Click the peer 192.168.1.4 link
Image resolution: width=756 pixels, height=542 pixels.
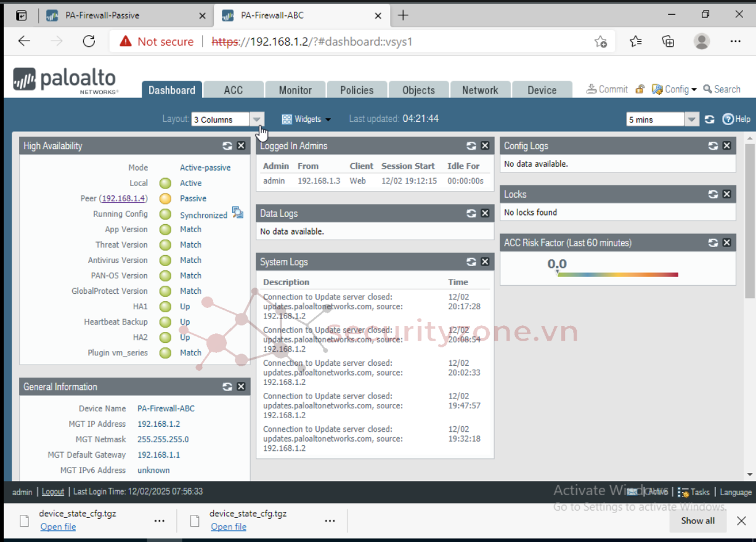pyautogui.click(x=124, y=198)
